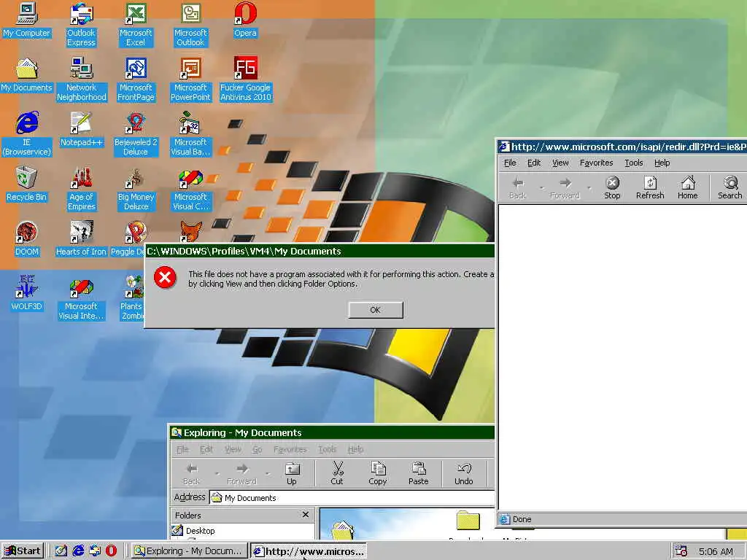Launch Microsoft PowerPoint shortcut
Screen dimensions: 747x560
[x=190, y=79]
